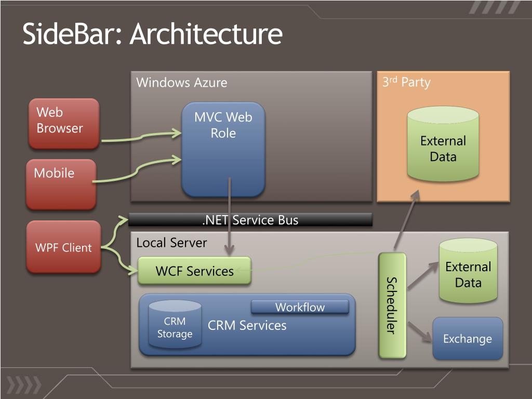
Task: Click the WPF Client box
Action: point(63,247)
